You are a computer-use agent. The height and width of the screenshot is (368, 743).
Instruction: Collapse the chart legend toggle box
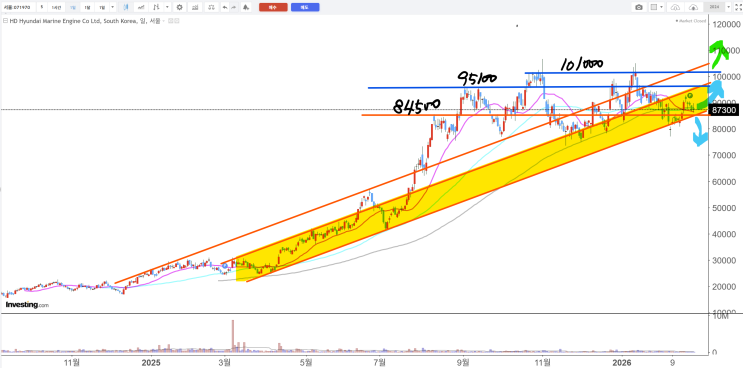[5, 21]
